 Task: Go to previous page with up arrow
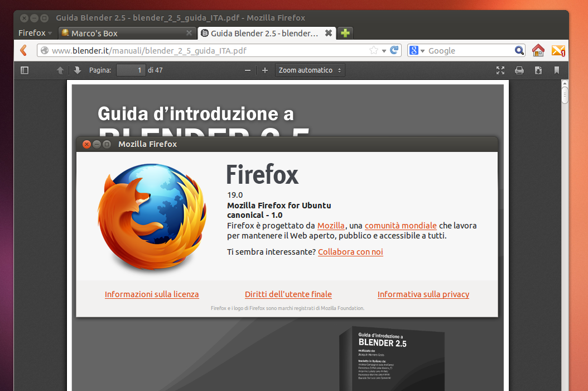click(60, 70)
